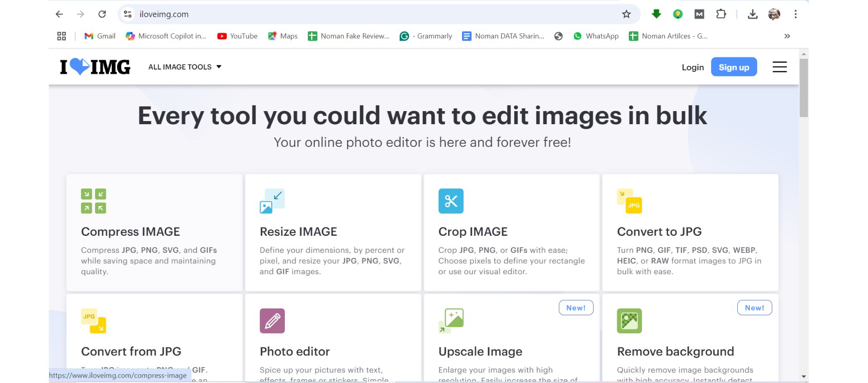Viewport: 868px width, 383px height.
Task: Click the page's vertical scrollbar thumb
Action: 803,88
